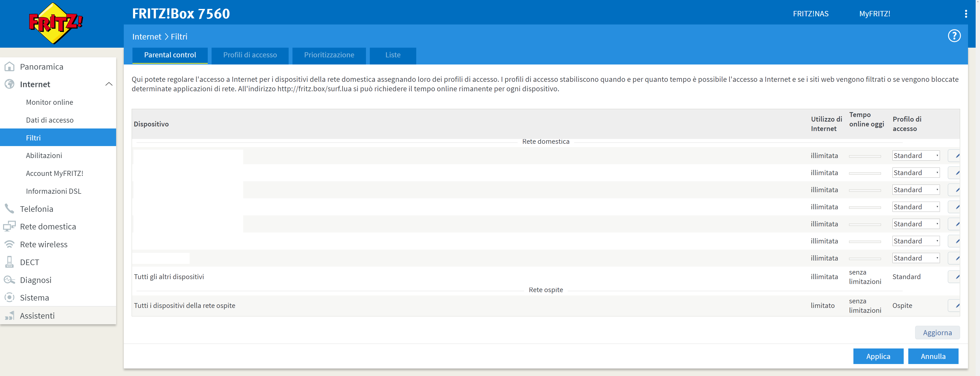This screenshot has width=980, height=376.
Task: Switch to Profili di accesso tab
Action: [250, 55]
